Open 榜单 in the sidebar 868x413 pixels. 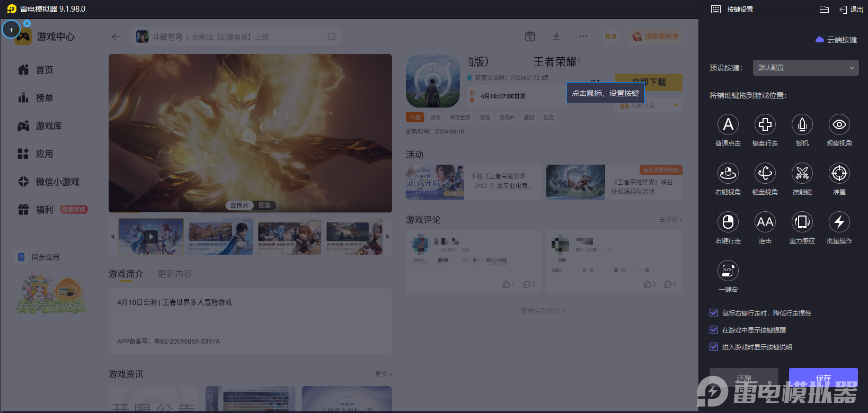(x=36, y=98)
